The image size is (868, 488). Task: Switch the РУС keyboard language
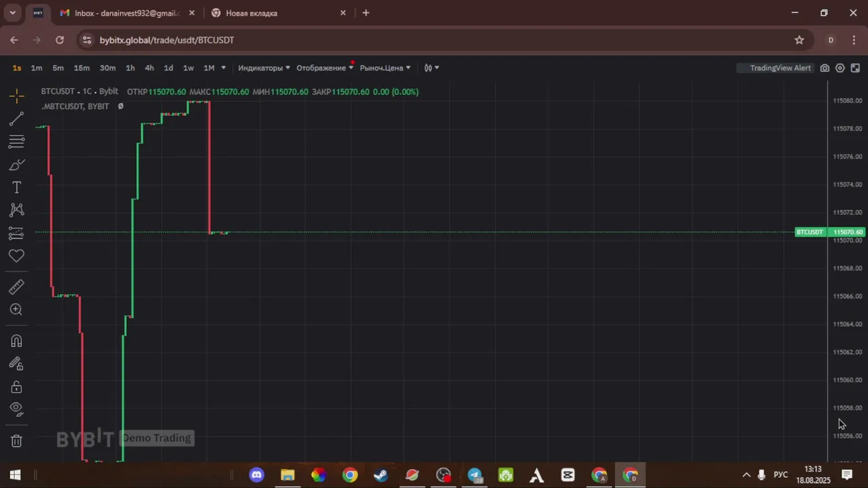click(x=781, y=475)
